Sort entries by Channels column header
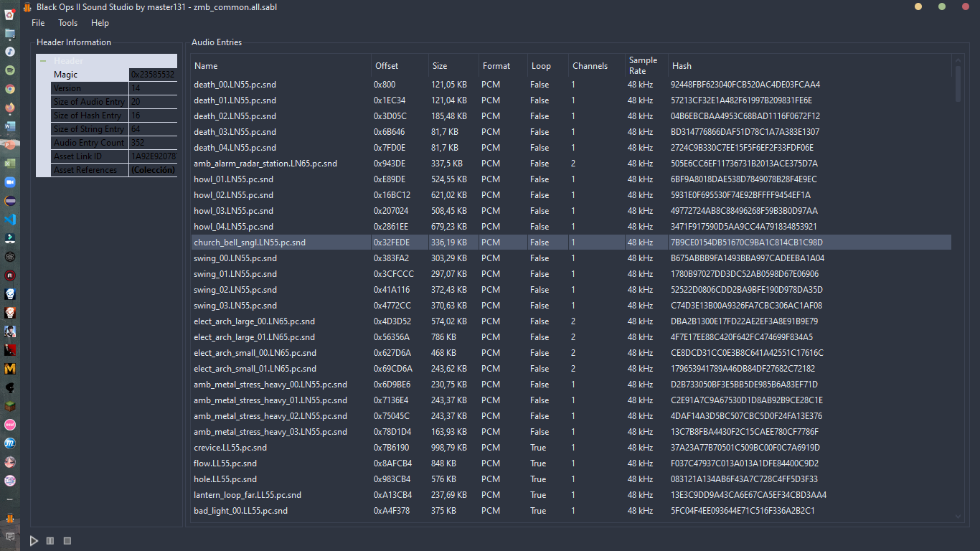The image size is (980, 551). pos(597,66)
